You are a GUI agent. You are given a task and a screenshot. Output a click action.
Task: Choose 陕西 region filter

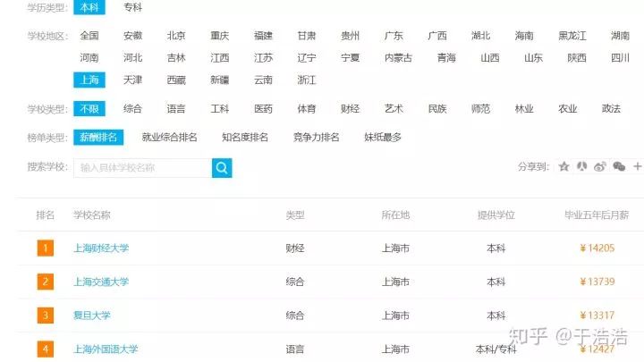click(x=577, y=58)
